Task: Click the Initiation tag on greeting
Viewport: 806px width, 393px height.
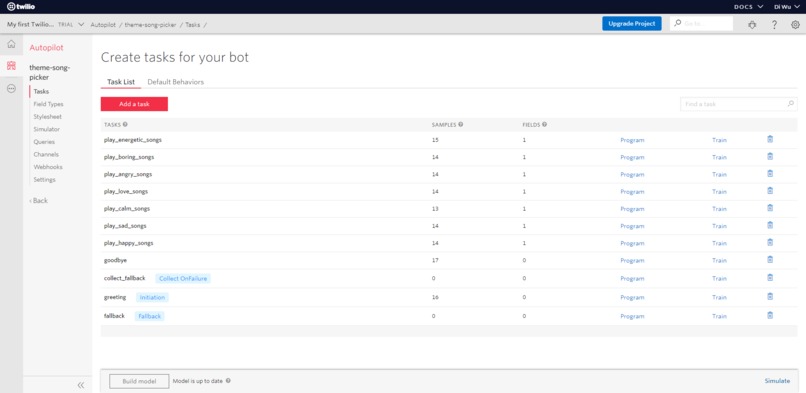Action: tap(152, 297)
